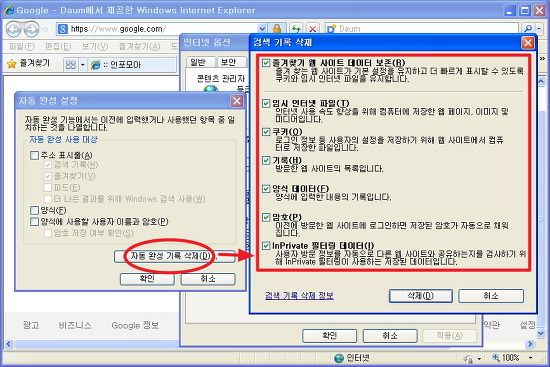Enable 양식에 사용할 사용자 이름과 암호(P) checkbox

[34, 222]
